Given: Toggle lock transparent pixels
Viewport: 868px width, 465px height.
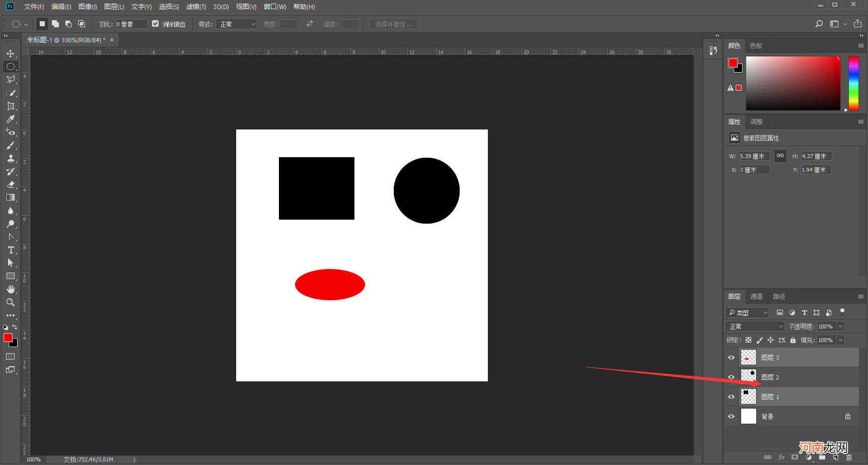Looking at the screenshot, I should [x=749, y=340].
